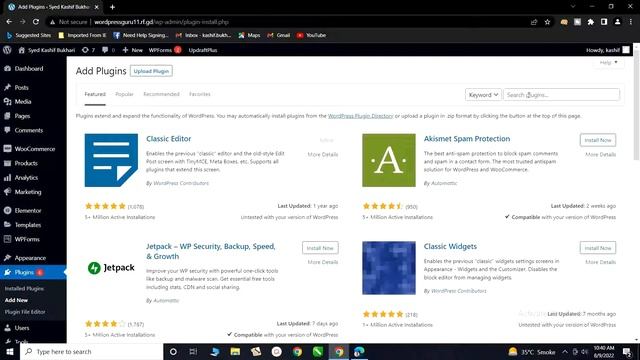Click the Upload Plugin button
The height and width of the screenshot is (360, 640).
tap(151, 71)
